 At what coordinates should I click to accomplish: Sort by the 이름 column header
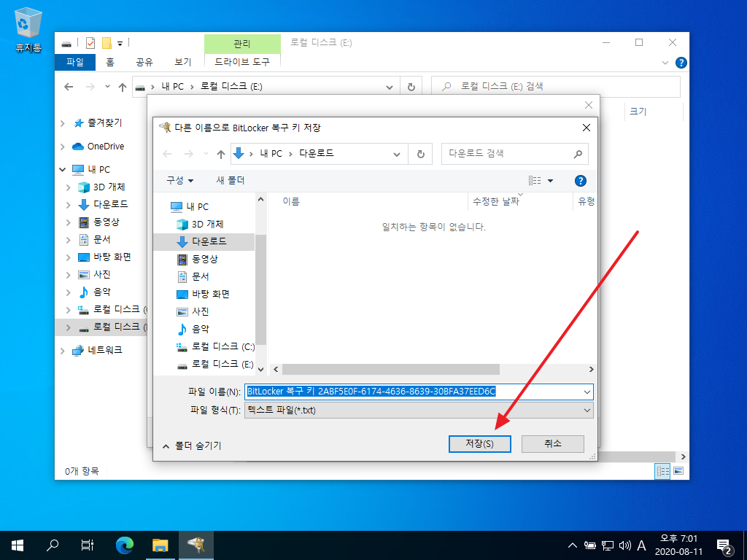tap(290, 201)
